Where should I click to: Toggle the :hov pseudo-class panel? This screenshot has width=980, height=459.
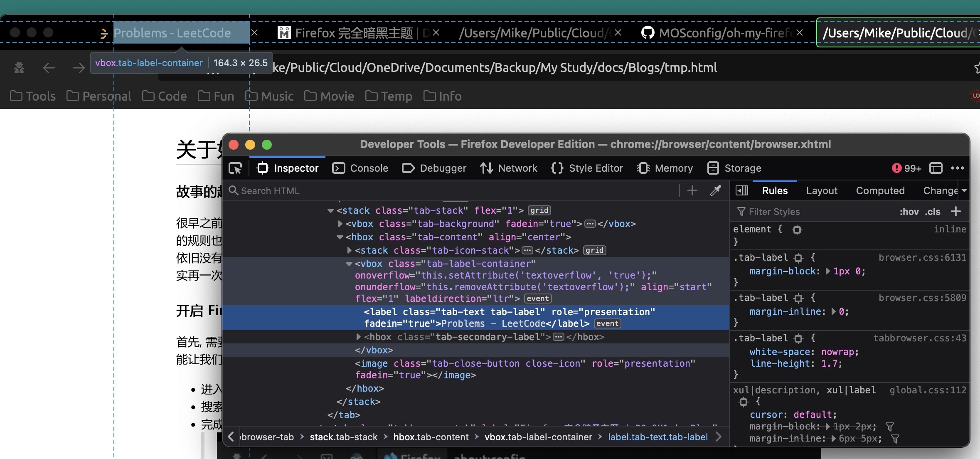pyautogui.click(x=909, y=212)
